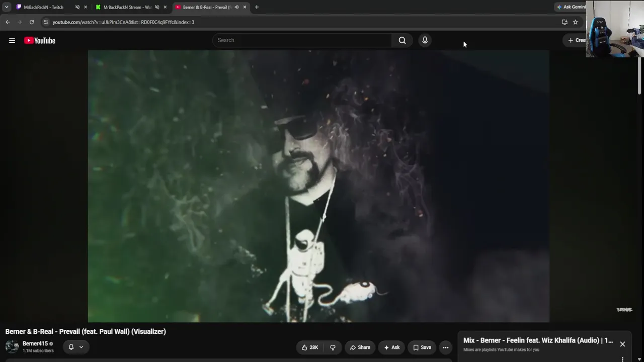
Task: Open more actions three-dot menu
Action: click(445, 347)
